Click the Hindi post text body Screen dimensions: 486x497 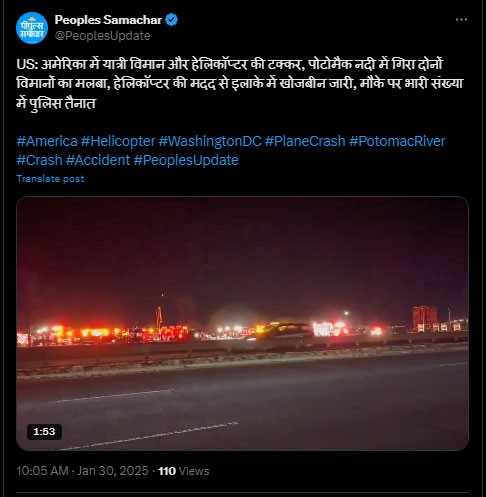(240, 83)
